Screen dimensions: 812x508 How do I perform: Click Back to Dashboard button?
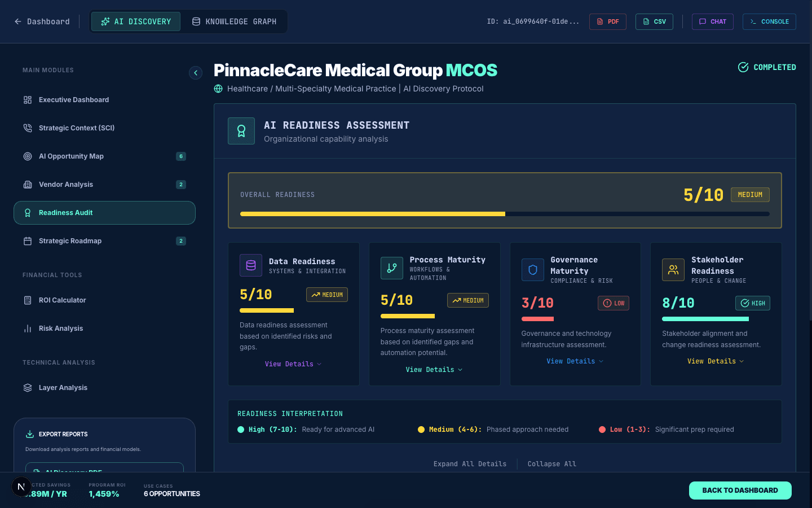click(740, 491)
